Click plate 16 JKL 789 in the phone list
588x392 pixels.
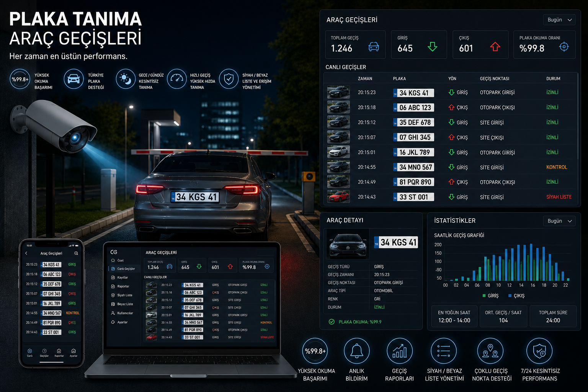point(52,303)
